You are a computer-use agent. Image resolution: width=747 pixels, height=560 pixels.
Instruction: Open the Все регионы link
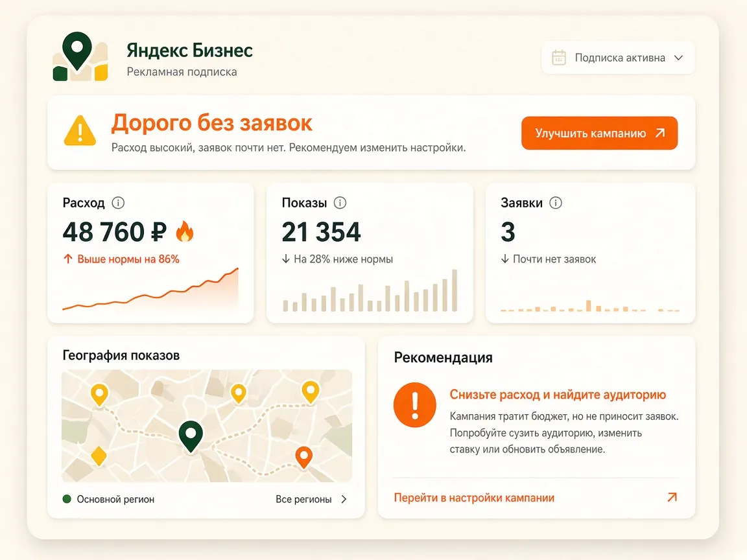(x=311, y=499)
